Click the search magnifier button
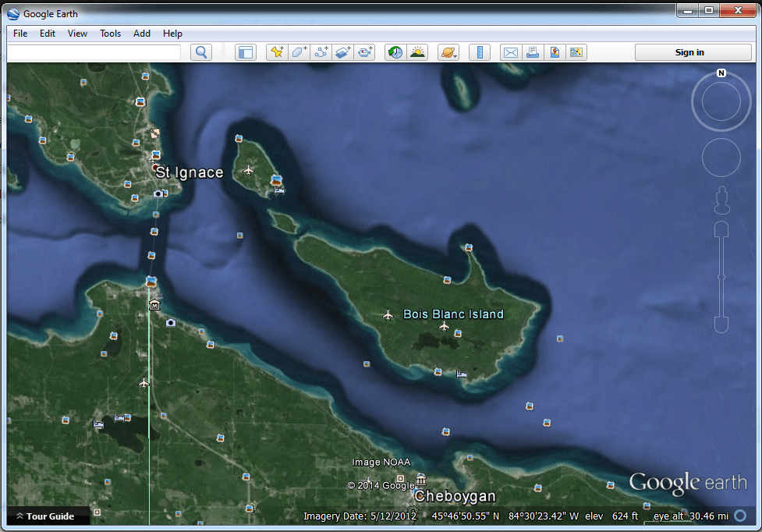The width and height of the screenshot is (762, 532). pos(201,51)
